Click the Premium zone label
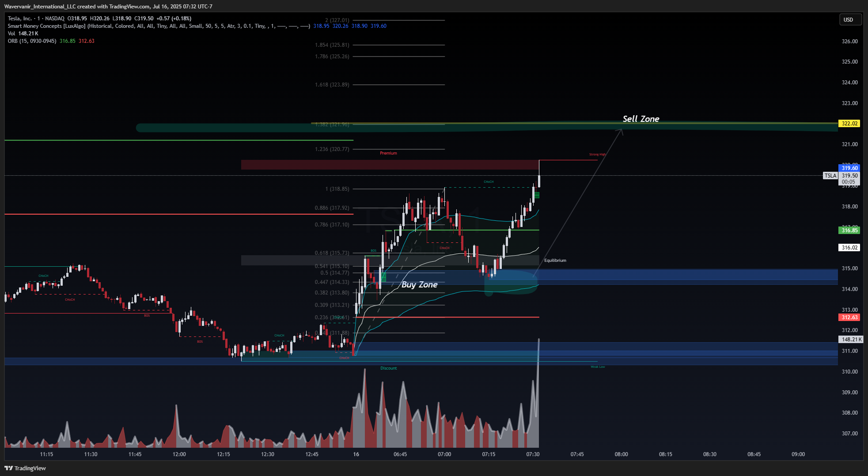This screenshot has height=476, width=868. pyautogui.click(x=388, y=153)
